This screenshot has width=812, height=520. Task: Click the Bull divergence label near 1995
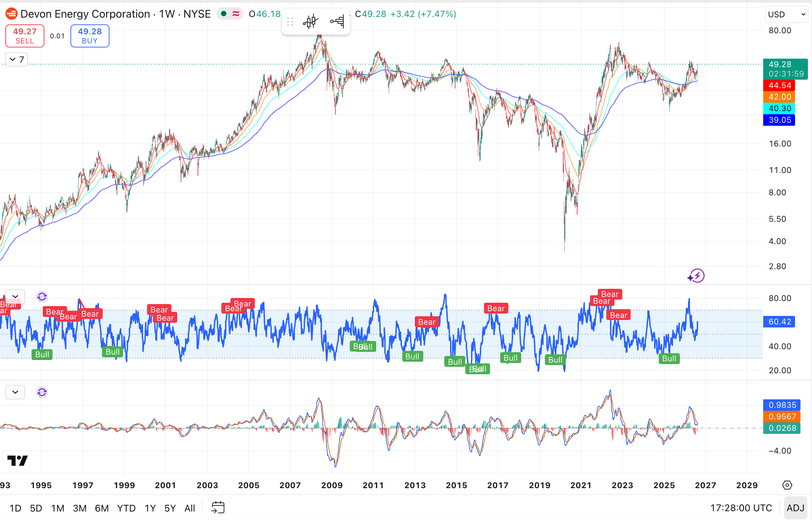click(42, 355)
